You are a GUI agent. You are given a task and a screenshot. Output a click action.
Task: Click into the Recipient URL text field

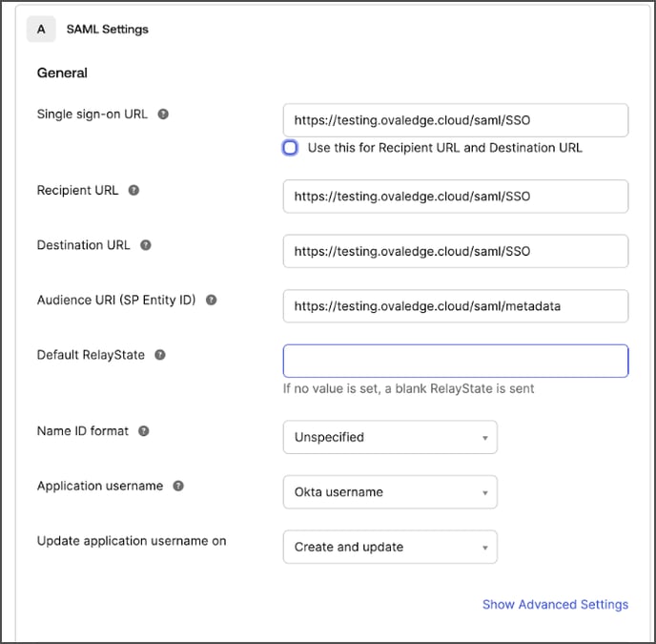[456, 197]
